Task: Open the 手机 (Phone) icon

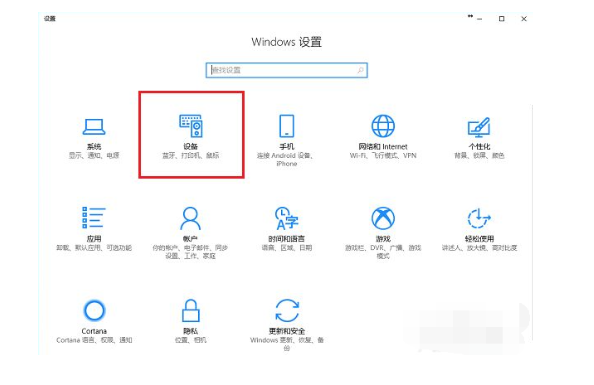Action: point(287,126)
